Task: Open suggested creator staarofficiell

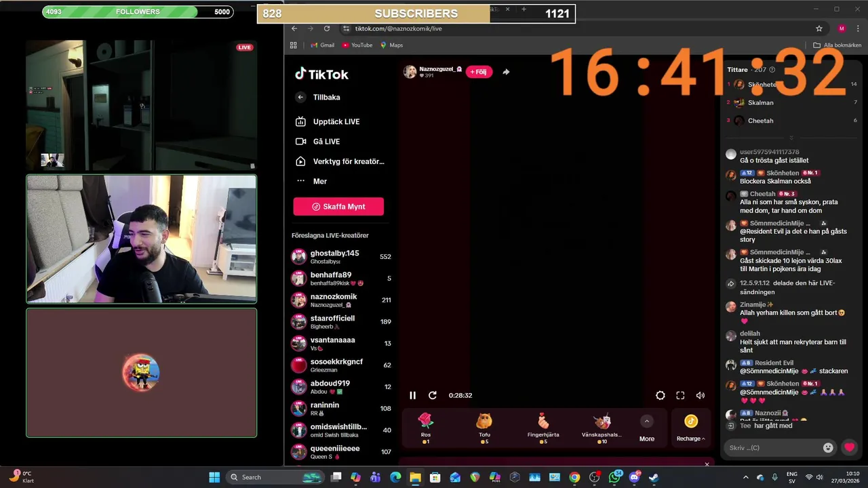Action: [x=341, y=322]
